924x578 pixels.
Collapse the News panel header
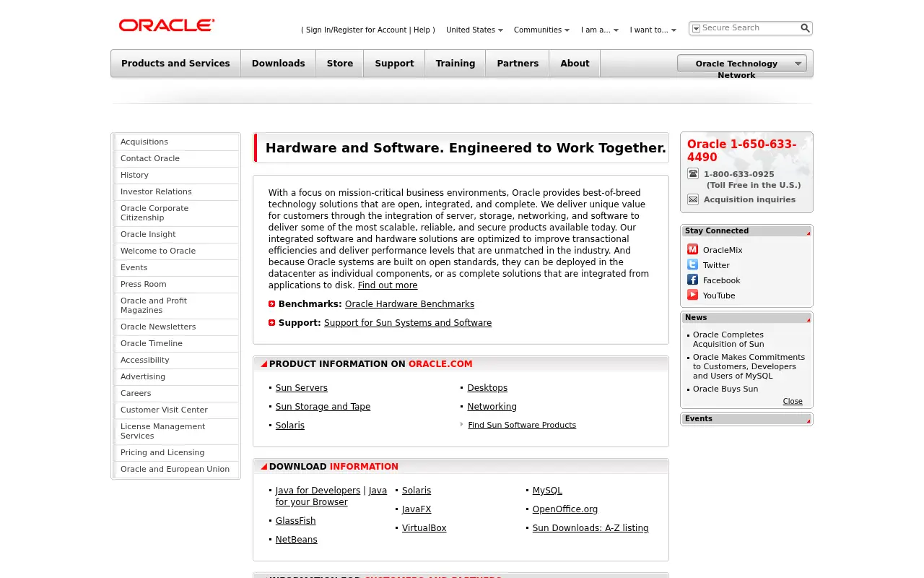(x=746, y=318)
